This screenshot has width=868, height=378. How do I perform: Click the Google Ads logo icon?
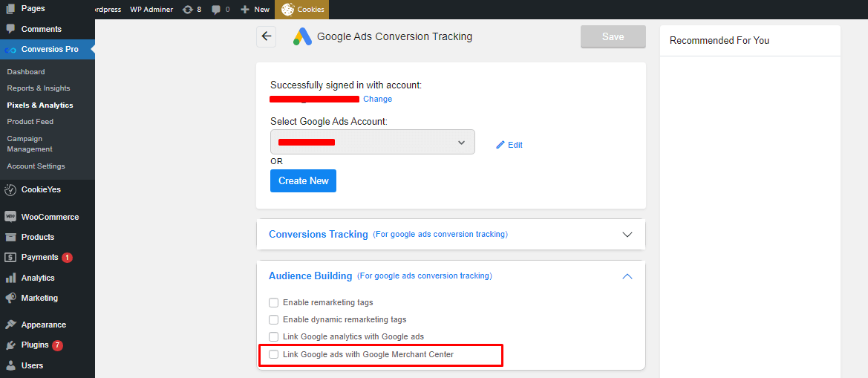[303, 36]
